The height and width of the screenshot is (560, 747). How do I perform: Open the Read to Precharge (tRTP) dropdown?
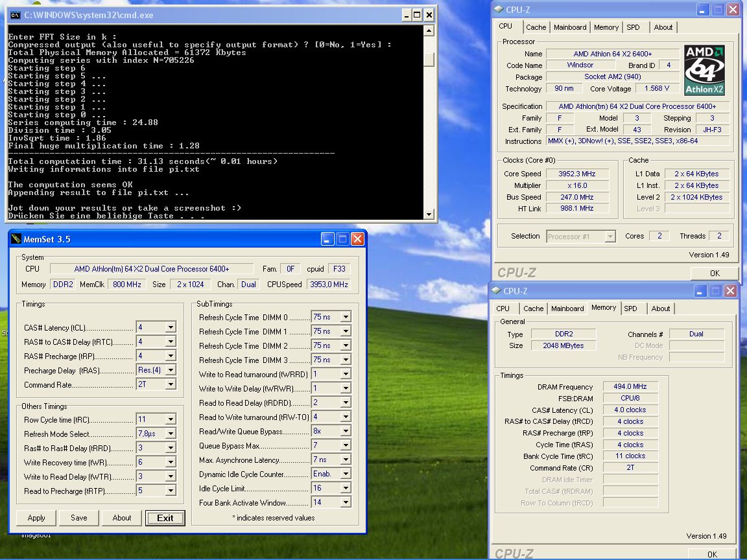pos(170,491)
